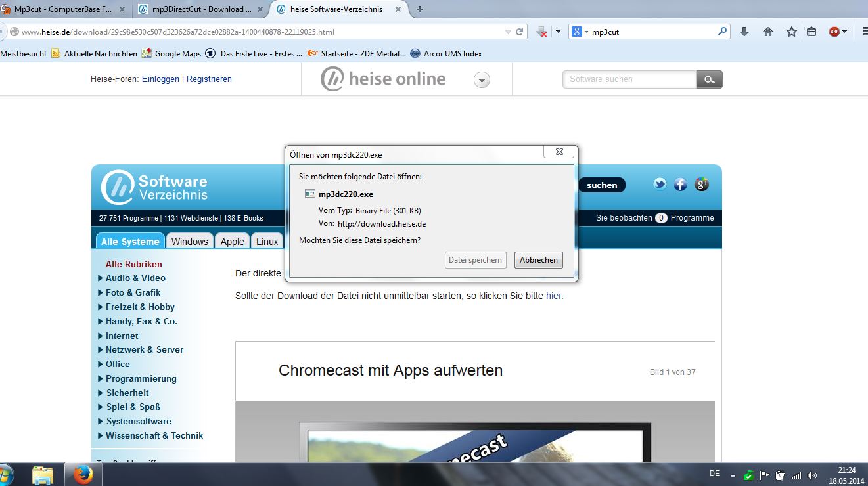The width and height of the screenshot is (868, 486).
Task: Select the Alle Systeme tab
Action: (x=130, y=241)
